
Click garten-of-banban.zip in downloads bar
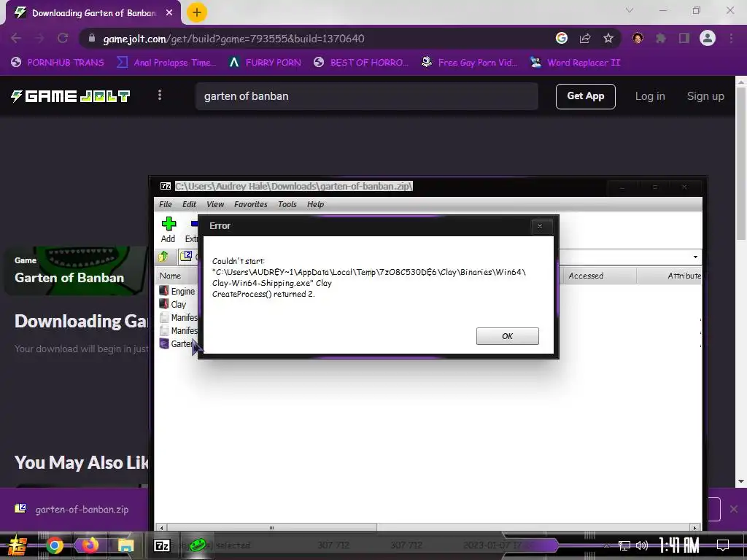[72, 509]
